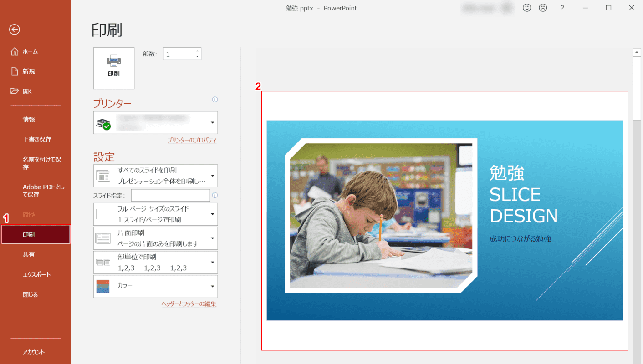Image resolution: width=643 pixels, height=364 pixels.
Task: Click the back arrow icon
Action: click(x=15, y=30)
